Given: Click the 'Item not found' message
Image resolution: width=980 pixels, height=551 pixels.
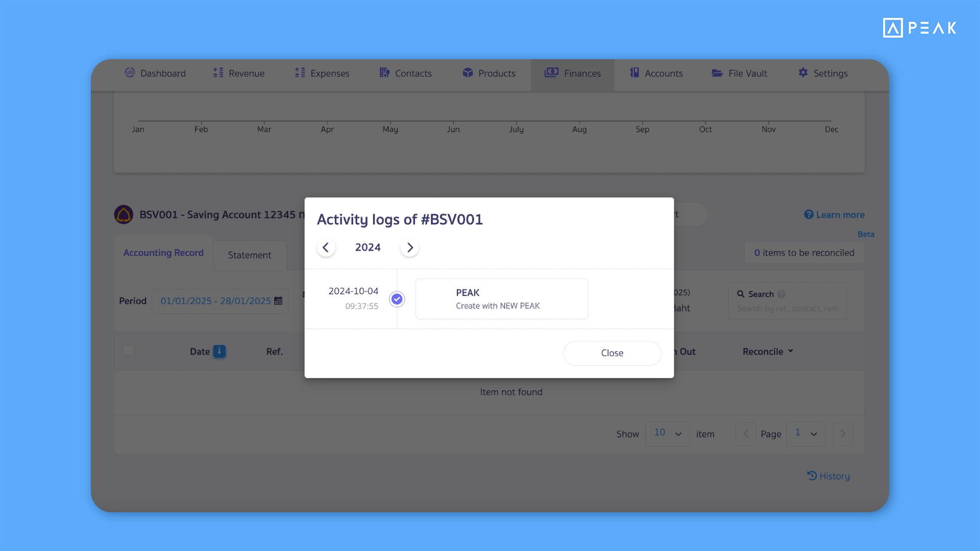Looking at the screenshot, I should pos(511,392).
